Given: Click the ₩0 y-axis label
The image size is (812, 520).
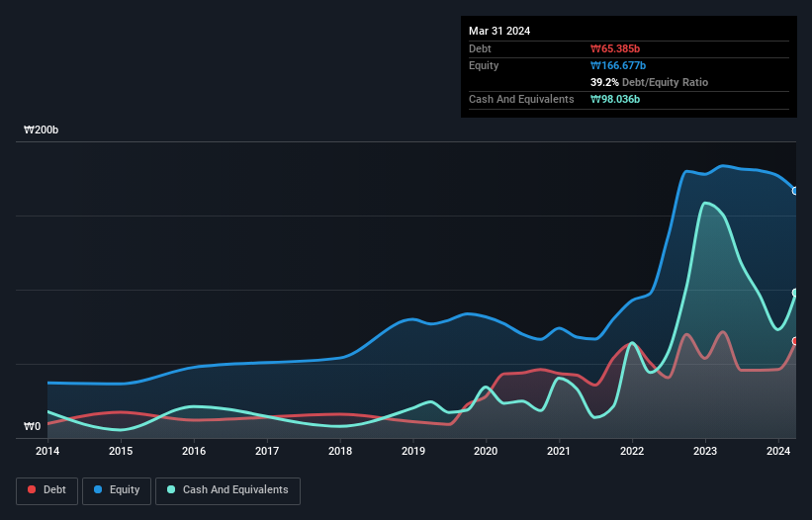Looking at the screenshot, I should 32,426.
